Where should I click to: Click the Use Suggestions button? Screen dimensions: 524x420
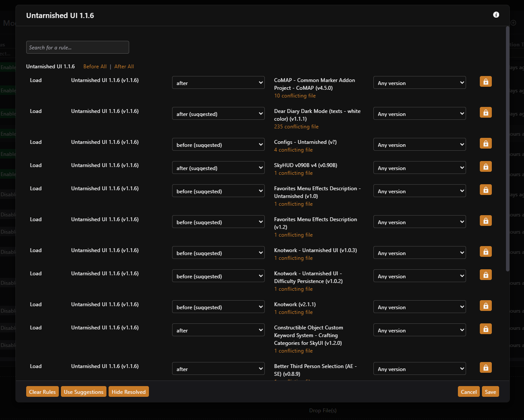click(x=84, y=392)
